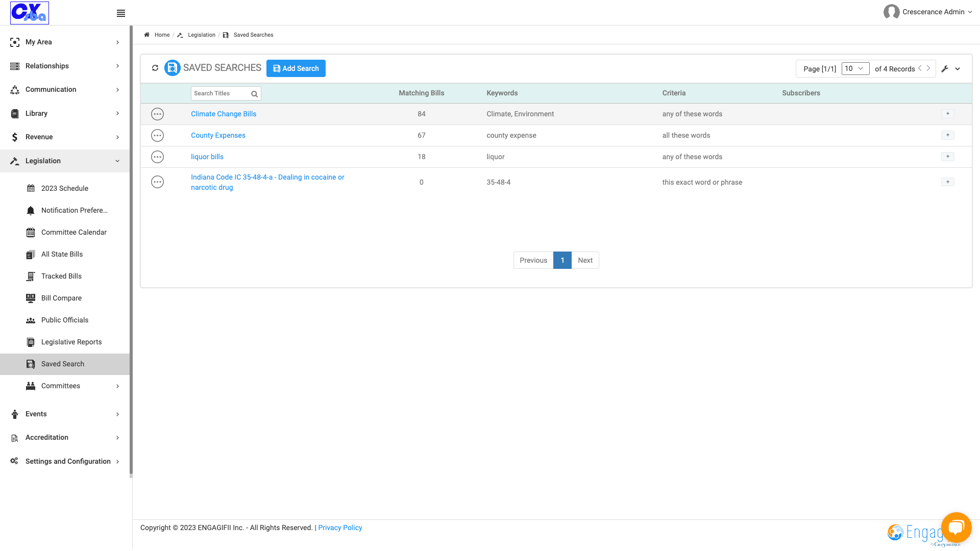Refresh the saved searches list
The image size is (980, 551).
point(155,68)
